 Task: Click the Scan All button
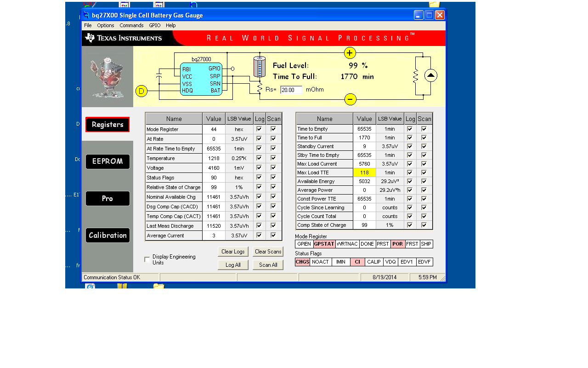click(x=268, y=265)
